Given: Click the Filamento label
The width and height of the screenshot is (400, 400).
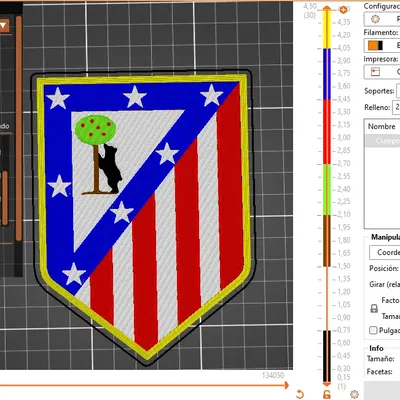Looking at the screenshot, I should pos(381,33).
